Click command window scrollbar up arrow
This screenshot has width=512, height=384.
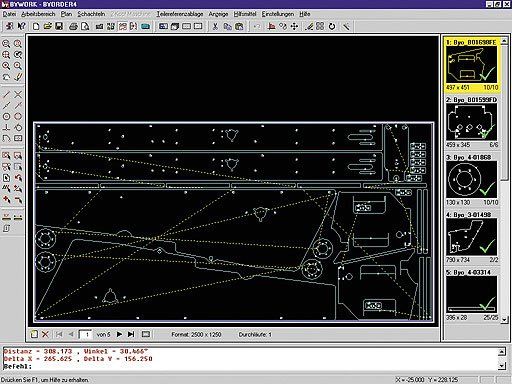502,351
